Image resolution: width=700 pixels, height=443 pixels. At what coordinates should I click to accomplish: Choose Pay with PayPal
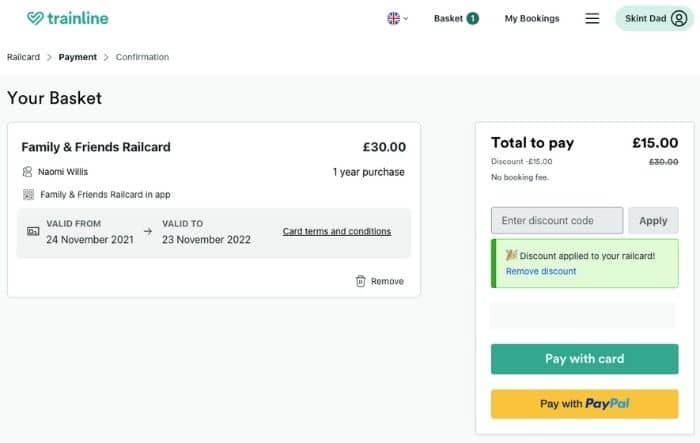(x=584, y=404)
